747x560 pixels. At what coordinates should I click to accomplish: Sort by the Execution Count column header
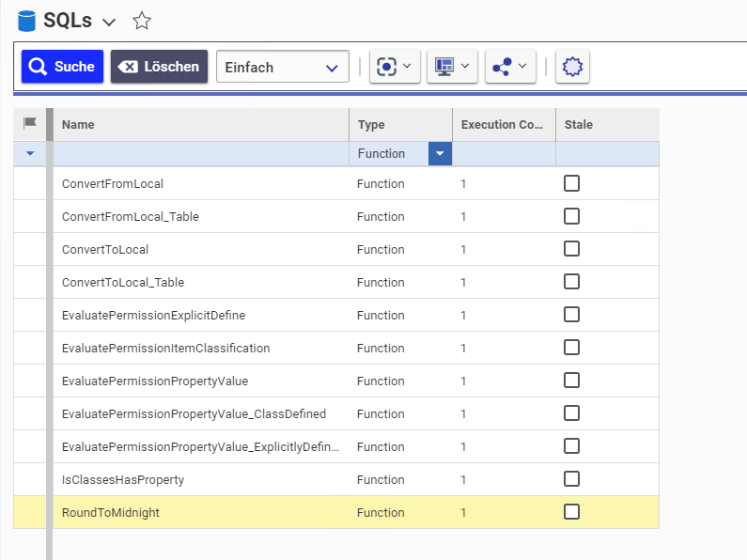pos(503,124)
